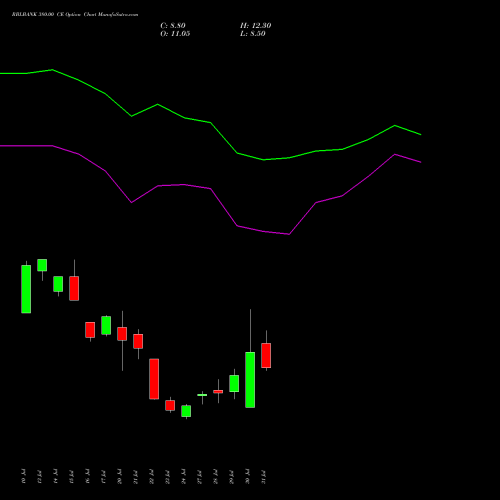Click the 14 Jul date axis label

[x=55, y=476]
